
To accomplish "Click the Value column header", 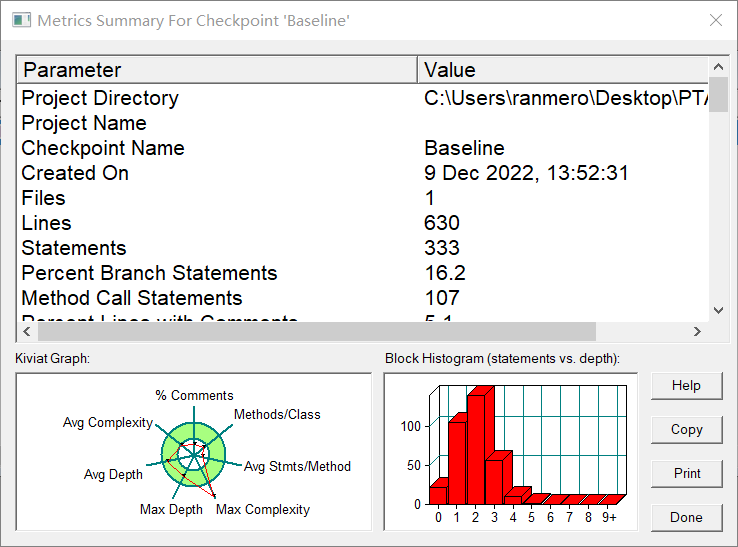I will [x=562, y=70].
